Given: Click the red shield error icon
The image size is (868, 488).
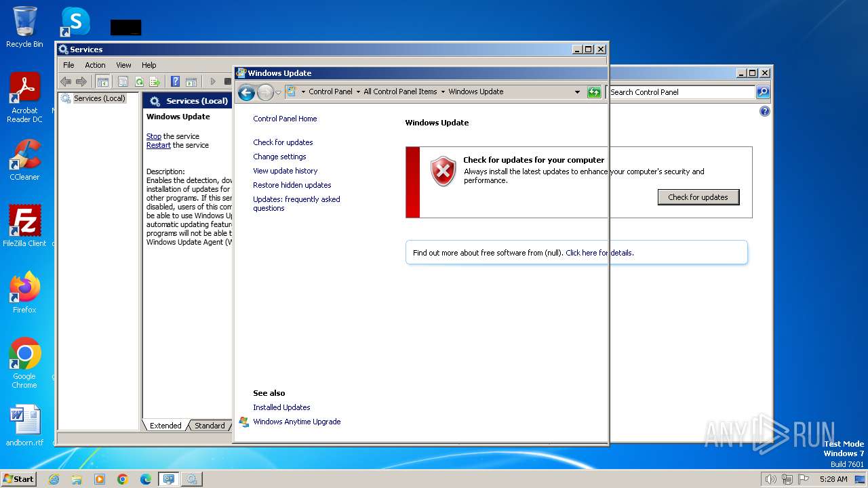Looking at the screenshot, I should [x=443, y=171].
